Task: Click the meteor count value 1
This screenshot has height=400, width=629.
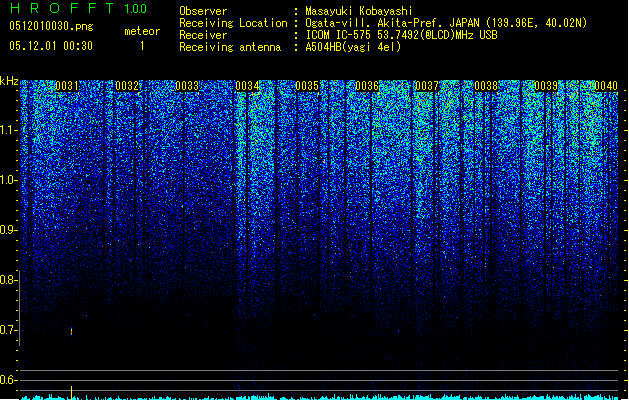Action: 142,46
